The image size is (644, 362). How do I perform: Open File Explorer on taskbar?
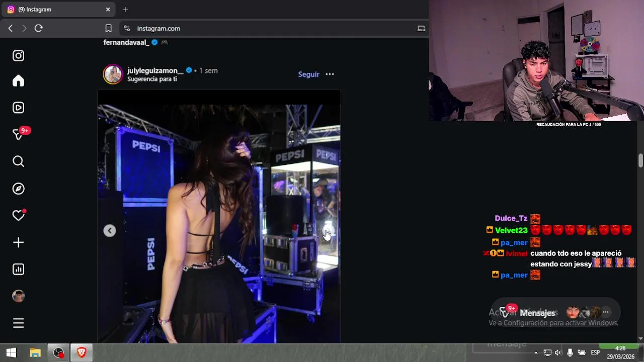click(x=35, y=353)
